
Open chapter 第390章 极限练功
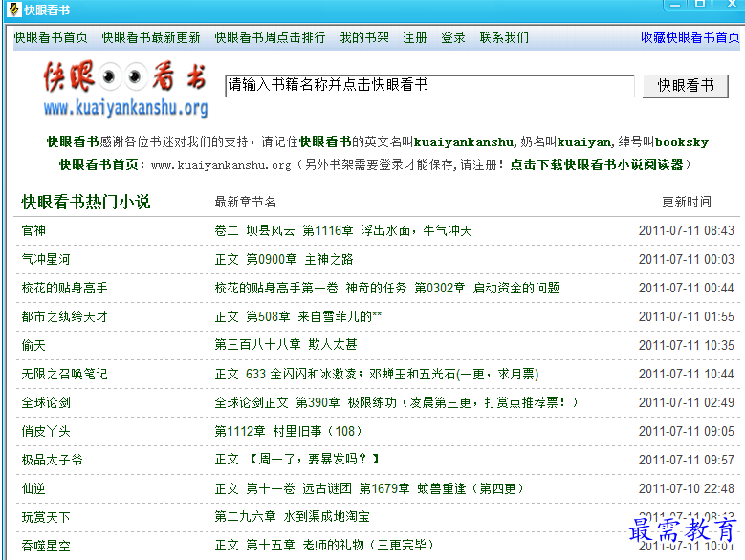tap(397, 402)
